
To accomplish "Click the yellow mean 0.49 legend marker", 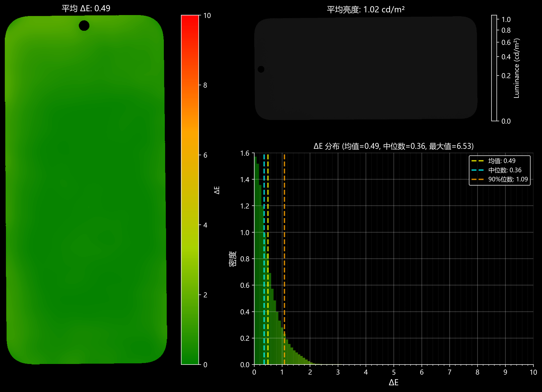I will click(x=477, y=161).
